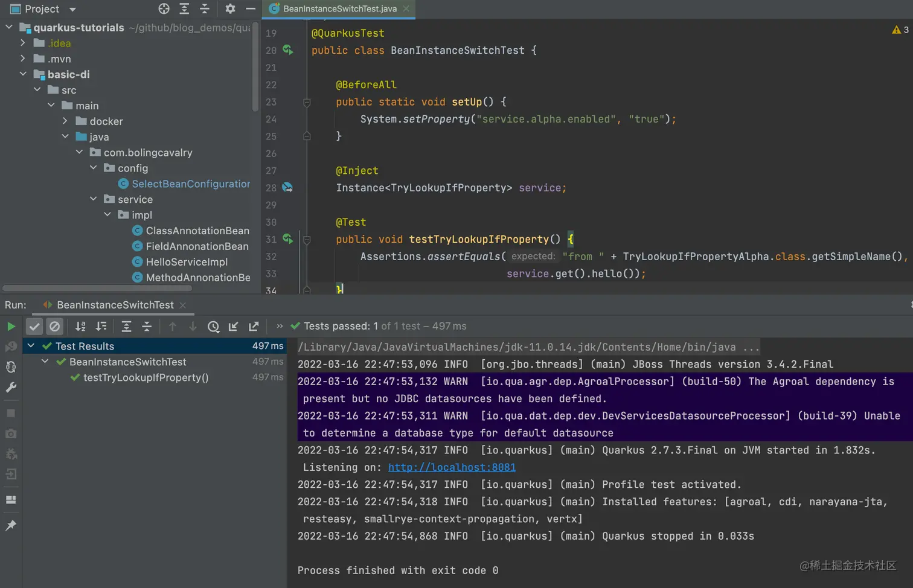Pin the Run tab with pin icon
Image resolution: width=913 pixels, height=588 pixels.
tap(11, 525)
